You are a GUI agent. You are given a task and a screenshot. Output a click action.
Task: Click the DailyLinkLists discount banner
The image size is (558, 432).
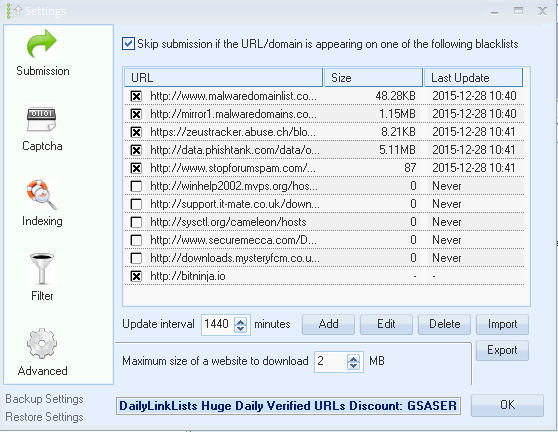pyautogui.click(x=288, y=406)
